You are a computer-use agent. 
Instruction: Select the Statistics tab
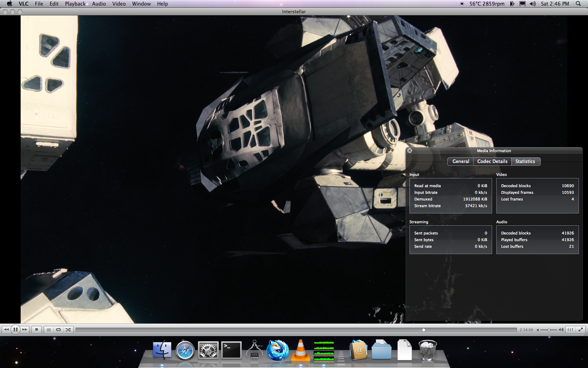525,162
